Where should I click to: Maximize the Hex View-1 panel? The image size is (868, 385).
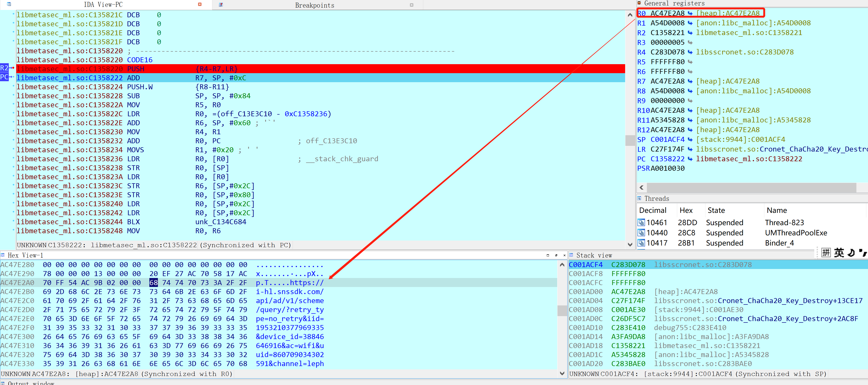(x=548, y=255)
